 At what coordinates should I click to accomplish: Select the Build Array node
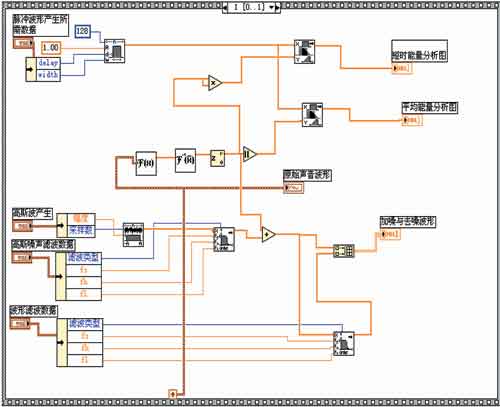tap(344, 251)
